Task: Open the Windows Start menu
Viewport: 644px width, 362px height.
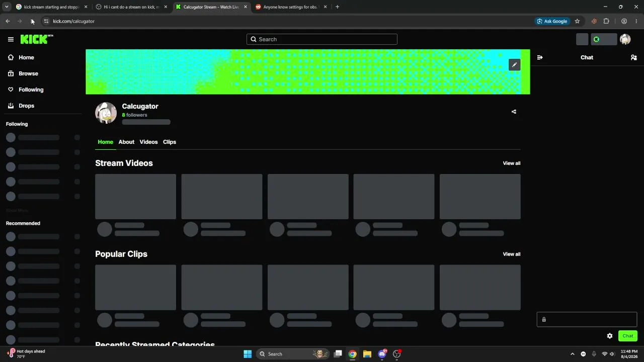Action: pyautogui.click(x=248, y=354)
